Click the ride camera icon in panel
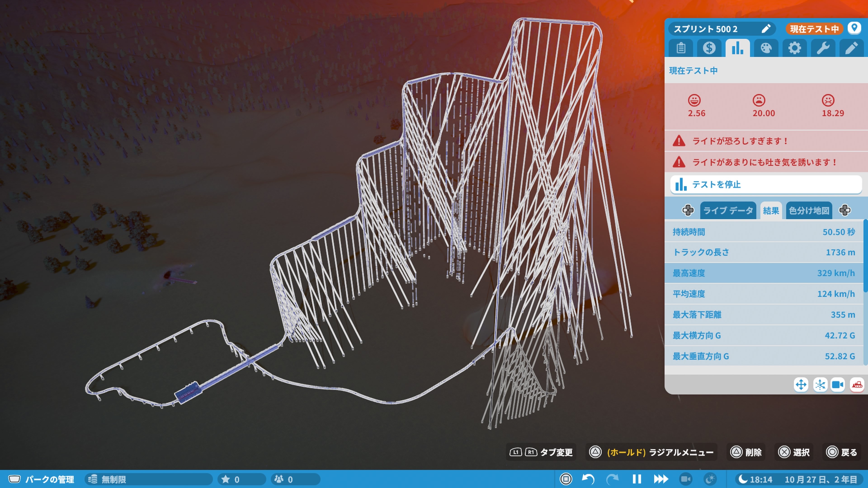868x488 pixels. tap(838, 384)
